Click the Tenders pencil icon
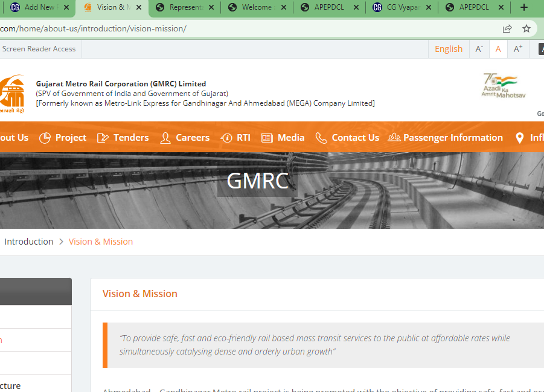This screenshot has width=544, height=392. [103, 138]
